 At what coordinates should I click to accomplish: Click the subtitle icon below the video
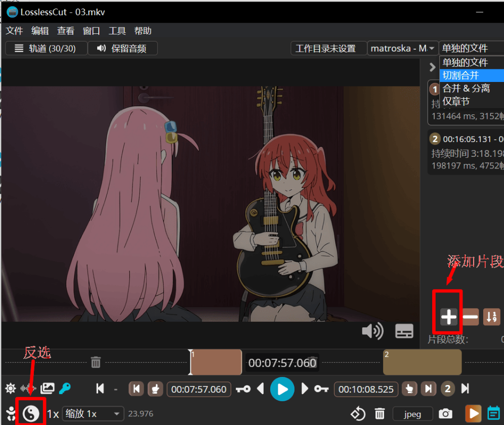click(404, 331)
